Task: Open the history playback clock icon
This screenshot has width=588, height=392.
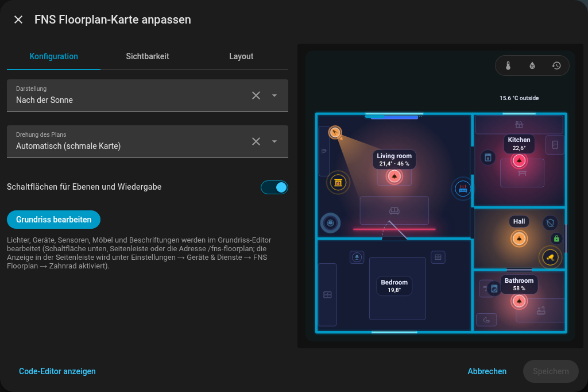Action: point(556,66)
